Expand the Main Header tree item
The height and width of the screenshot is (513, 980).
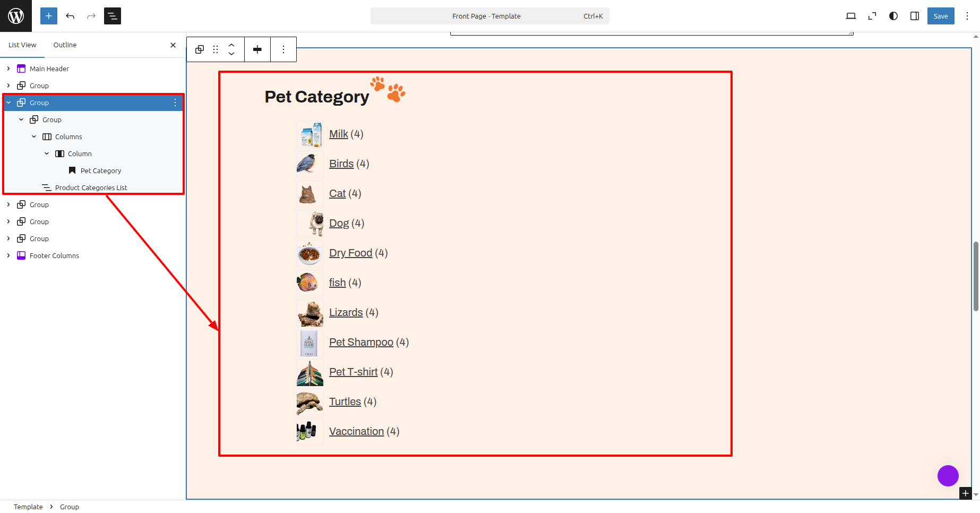coord(8,69)
